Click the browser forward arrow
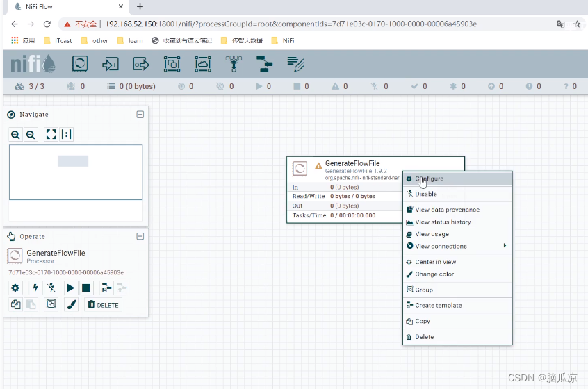Viewport: 588px width, 389px height. [x=31, y=24]
